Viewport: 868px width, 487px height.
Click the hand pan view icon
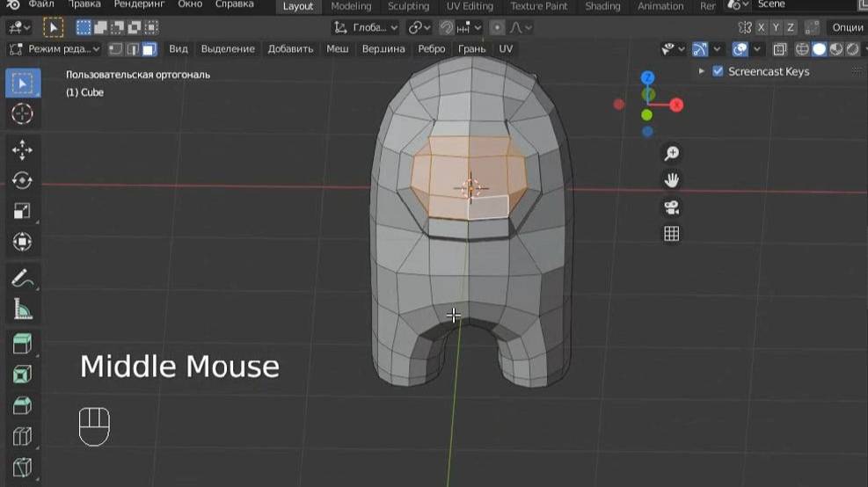pos(672,180)
